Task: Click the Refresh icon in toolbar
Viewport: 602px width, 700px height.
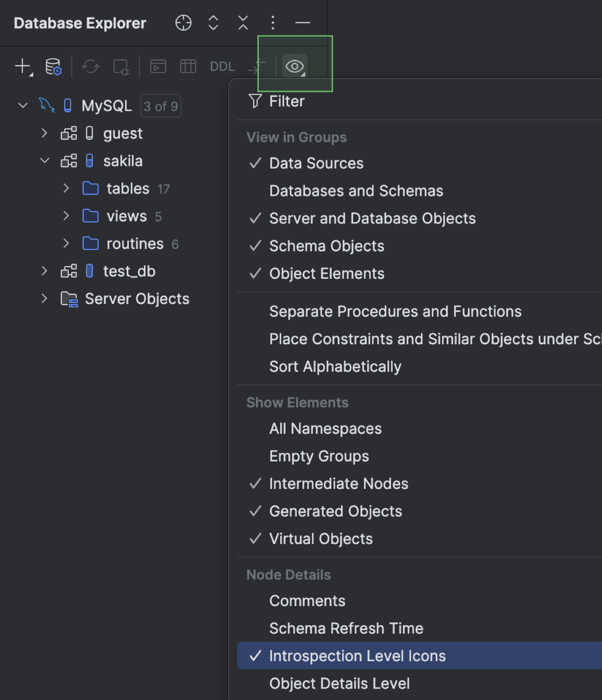Action: pos(91,66)
